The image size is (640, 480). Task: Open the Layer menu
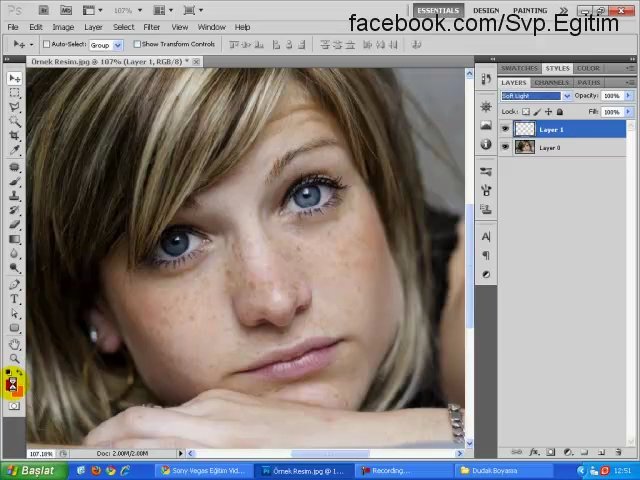pyautogui.click(x=93, y=27)
